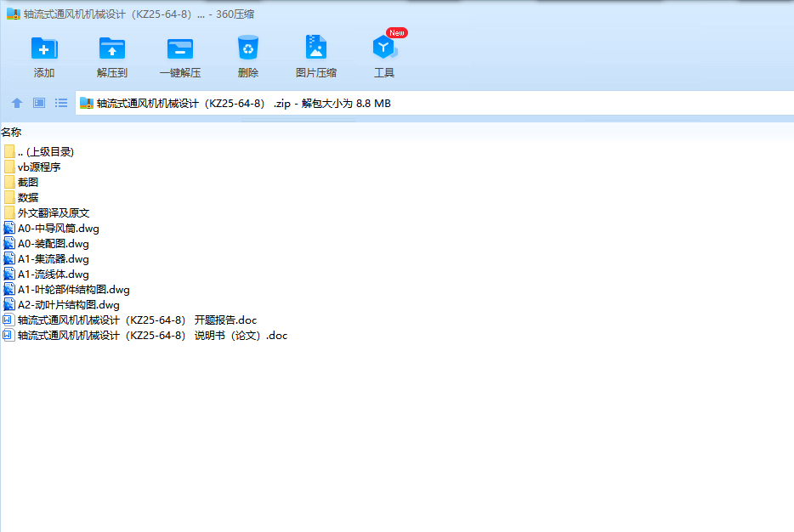Click the folder icon beside 截图
This screenshot has width=794, height=532.
pyautogui.click(x=9, y=182)
